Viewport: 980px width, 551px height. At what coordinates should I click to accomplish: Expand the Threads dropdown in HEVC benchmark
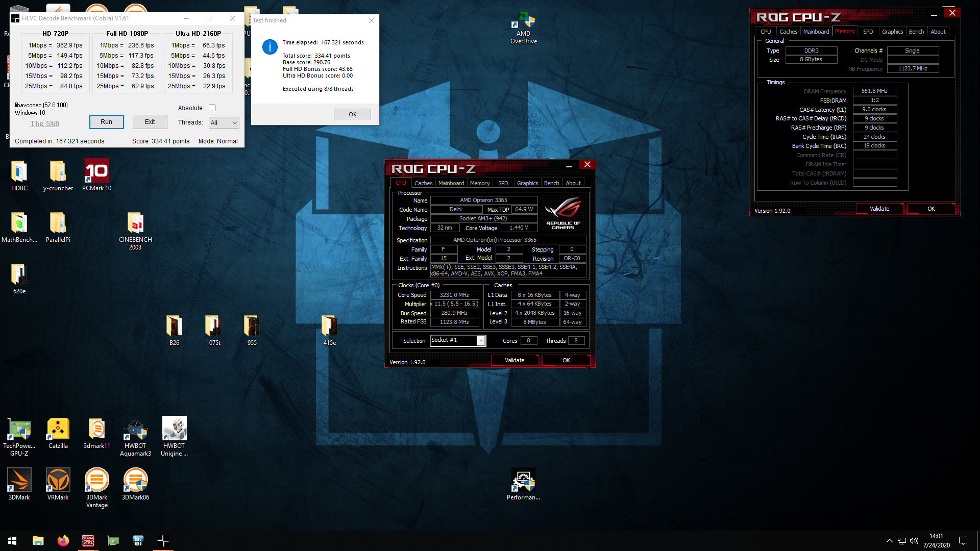(224, 122)
